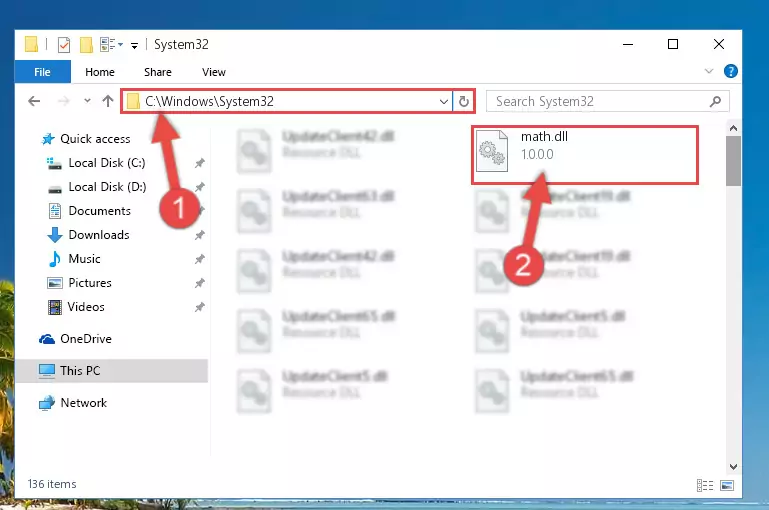Switch to the Share ribbon tab
Screen dimensions: 769x510
click(x=157, y=72)
